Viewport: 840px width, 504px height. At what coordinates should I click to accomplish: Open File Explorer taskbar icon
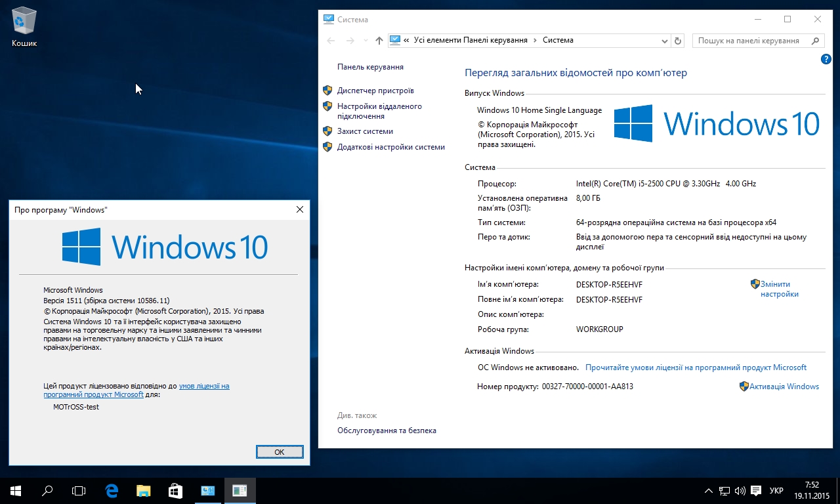tap(143, 490)
